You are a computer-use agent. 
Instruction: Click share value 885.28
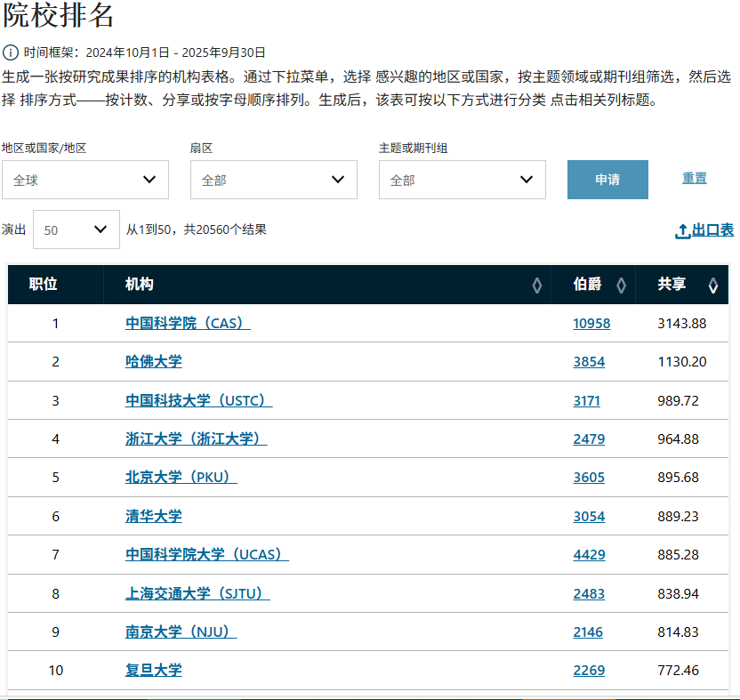pyautogui.click(x=678, y=555)
